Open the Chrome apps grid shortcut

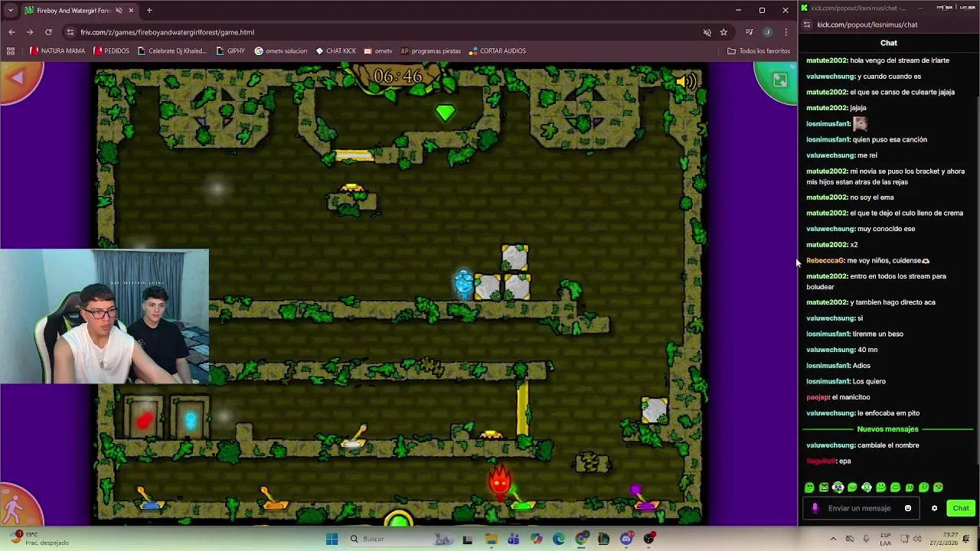point(11,51)
